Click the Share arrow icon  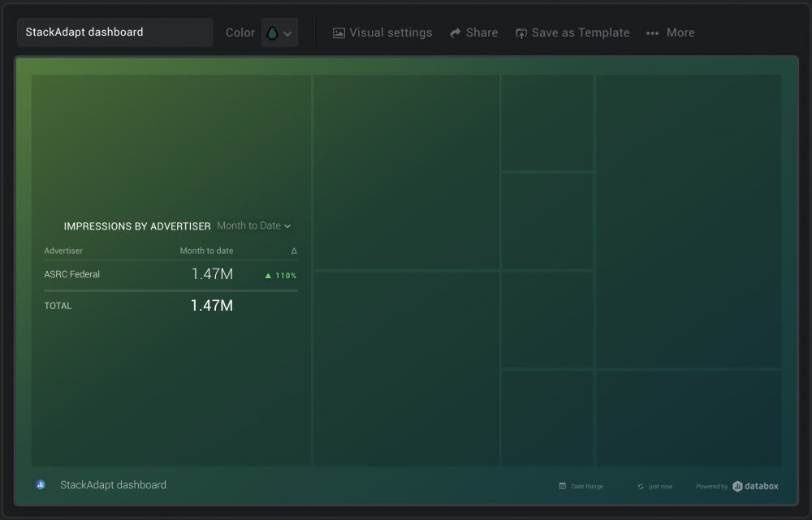(x=454, y=32)
